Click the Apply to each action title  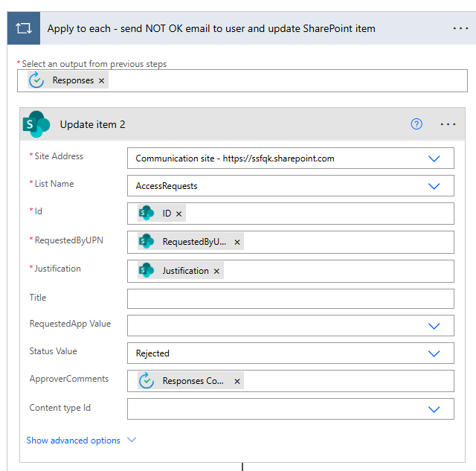point(211,28)
